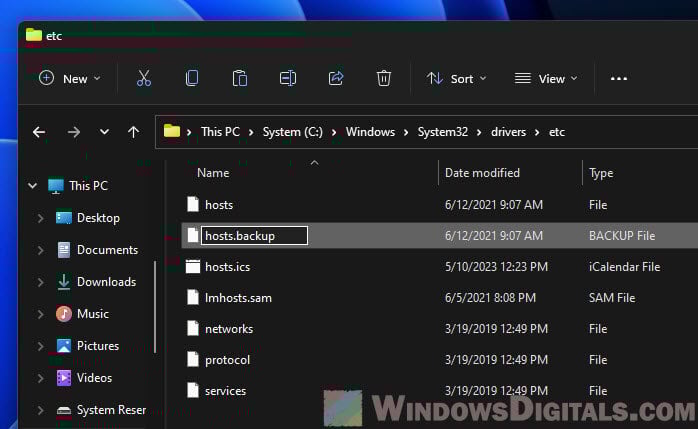Click the Cut scissors icon
The width and height of the screenshot is (698, 429).
tap(144, 78)
